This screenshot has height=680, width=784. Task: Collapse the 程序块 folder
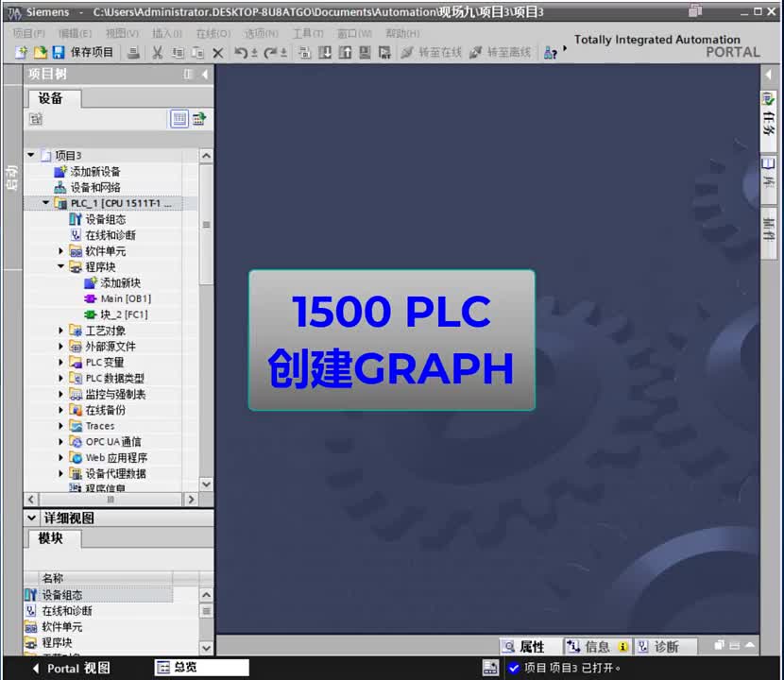click(61, 266)
